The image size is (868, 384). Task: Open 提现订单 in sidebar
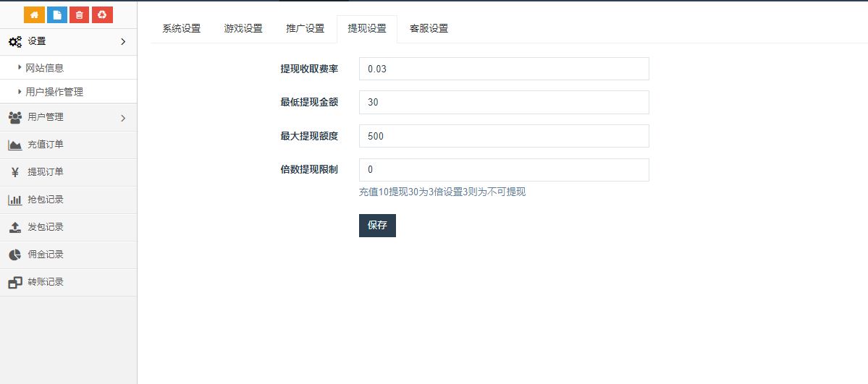click(x=69, y=172)
